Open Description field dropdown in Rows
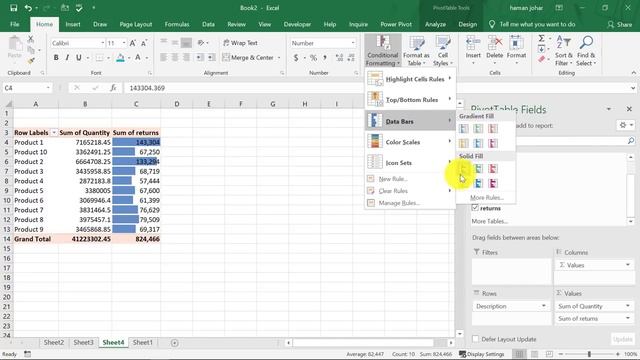 [544, 306]
